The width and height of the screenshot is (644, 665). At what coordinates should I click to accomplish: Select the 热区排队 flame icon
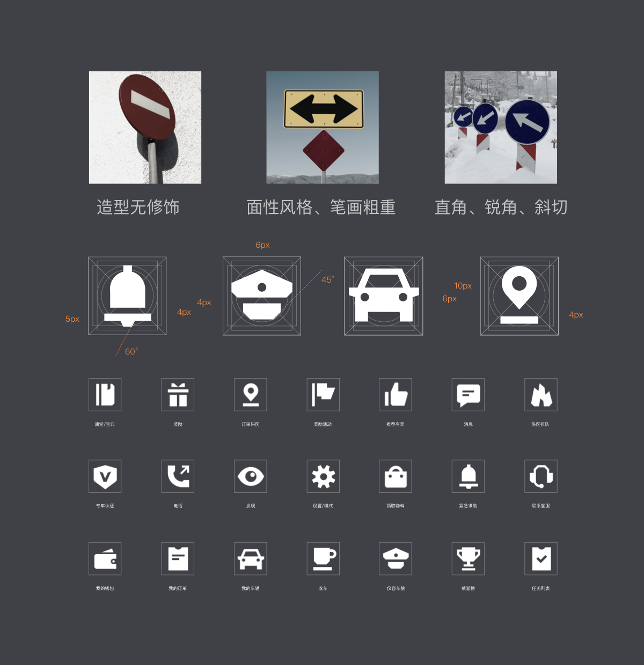click(541, 395)
